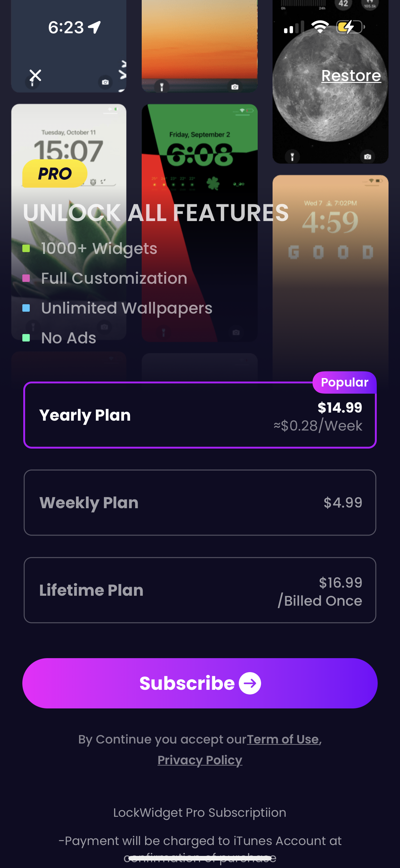Tap the camera icon on the sunset wallpaper
The image size is (400, 868).
pos(235,87)
